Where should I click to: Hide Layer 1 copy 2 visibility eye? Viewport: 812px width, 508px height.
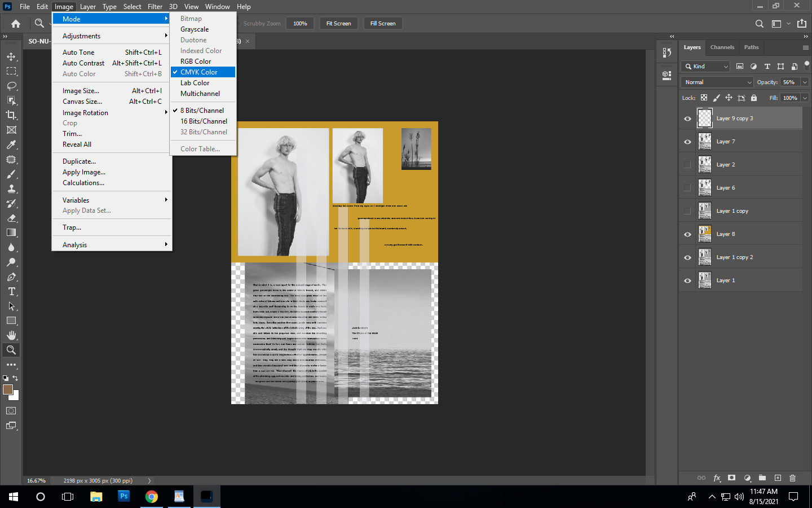pyautogui.click(x=687, y=257)
